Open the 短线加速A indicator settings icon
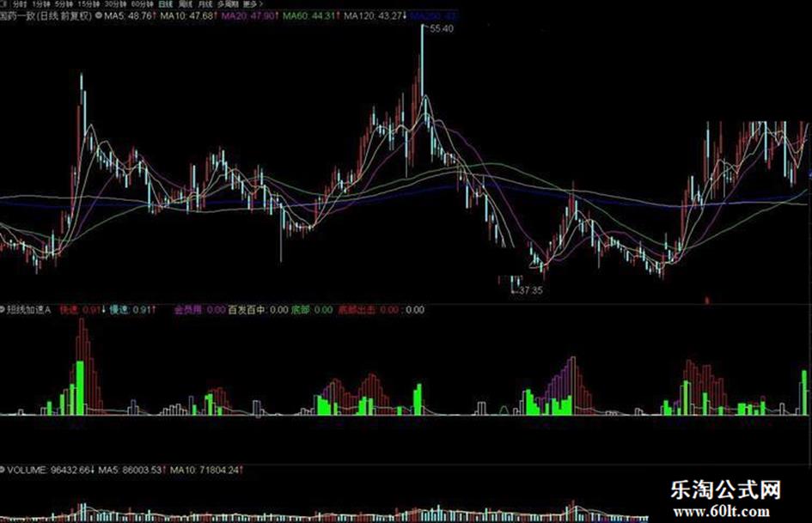The image size is (812, 523). point(2,310)
